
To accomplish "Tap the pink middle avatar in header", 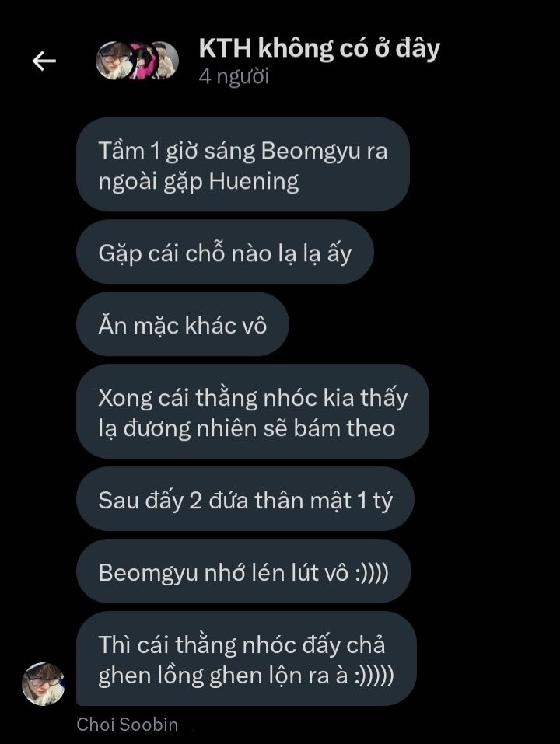I will [x=142, y=61].
